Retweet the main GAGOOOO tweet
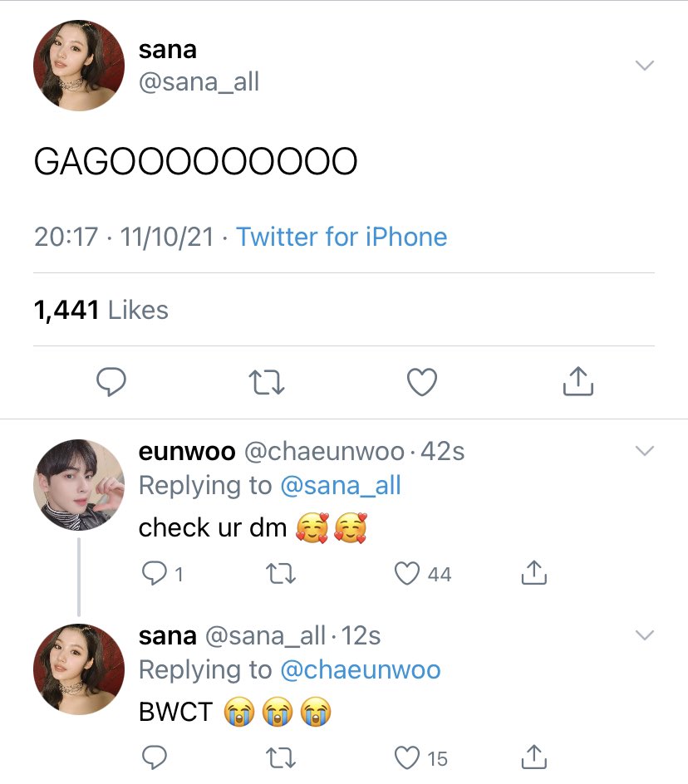The width and height of the screenshot is (688, 784). click(266, 382)
